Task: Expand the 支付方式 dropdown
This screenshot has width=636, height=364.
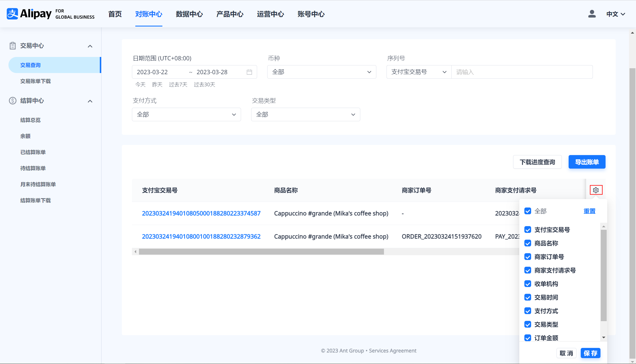Action: 186,114
